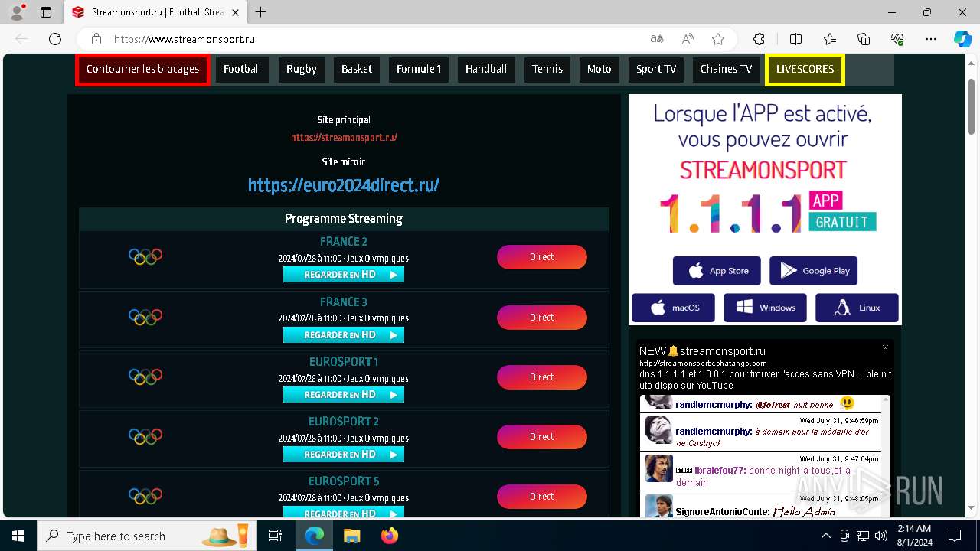Open the Copilot sidebar icon
This screenshot has width=980, height=551.
tap(962, 39)
